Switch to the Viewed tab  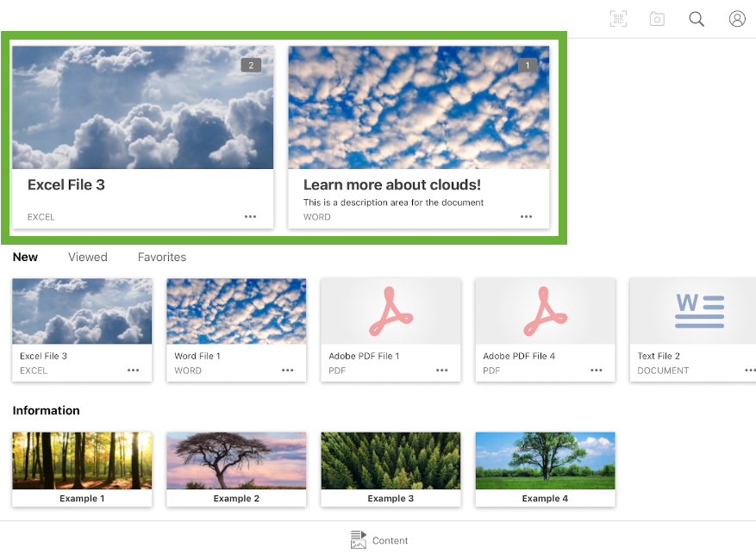tap(88, 258)
